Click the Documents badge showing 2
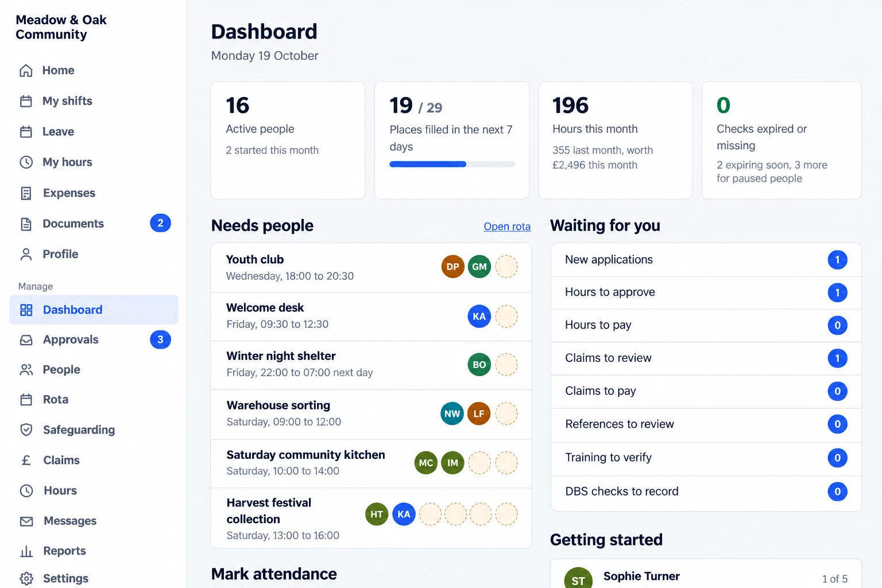The width and height of the screenshot is (882, 588). (160, 223)
